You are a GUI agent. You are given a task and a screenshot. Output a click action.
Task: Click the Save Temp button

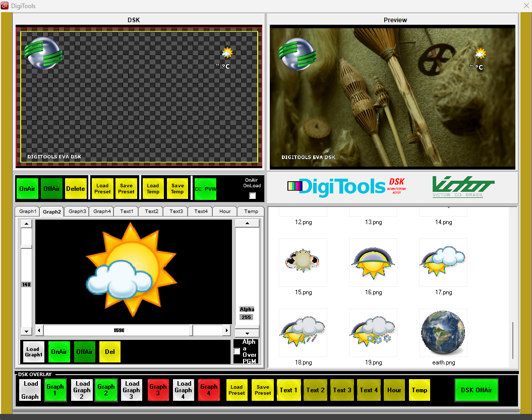(x=178, y=189)
